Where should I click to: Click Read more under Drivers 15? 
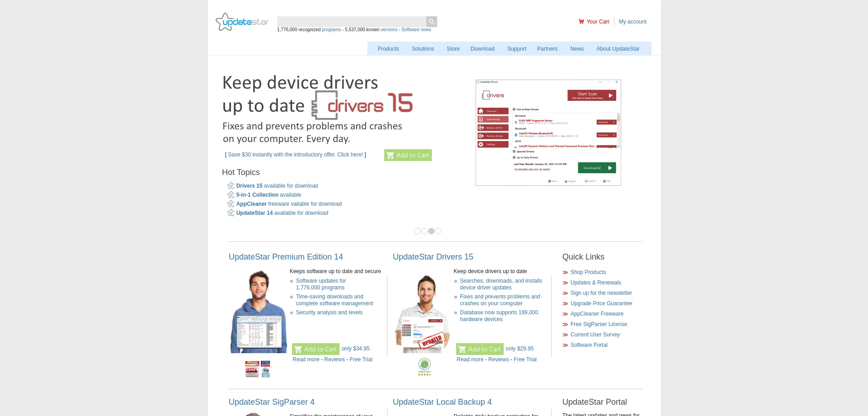(470, 359)
